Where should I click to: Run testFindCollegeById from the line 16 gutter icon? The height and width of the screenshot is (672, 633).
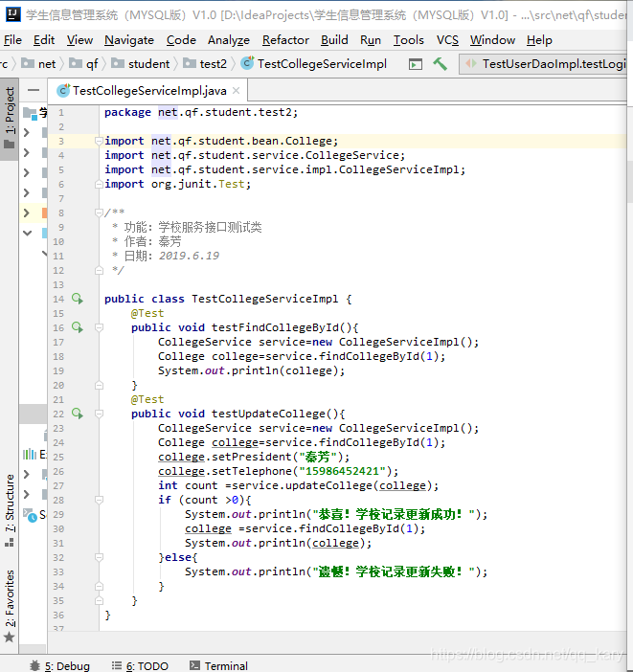coord(78,327)
